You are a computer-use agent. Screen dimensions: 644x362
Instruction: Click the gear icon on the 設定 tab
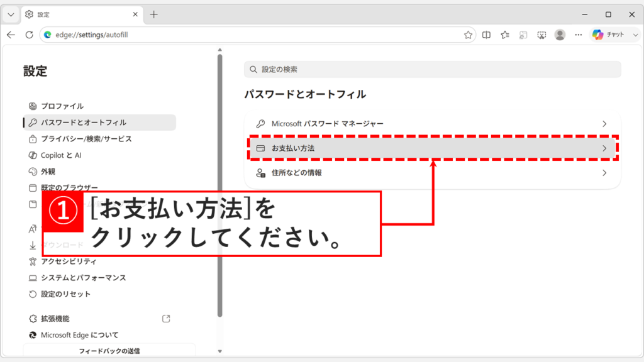pos(29,14)
